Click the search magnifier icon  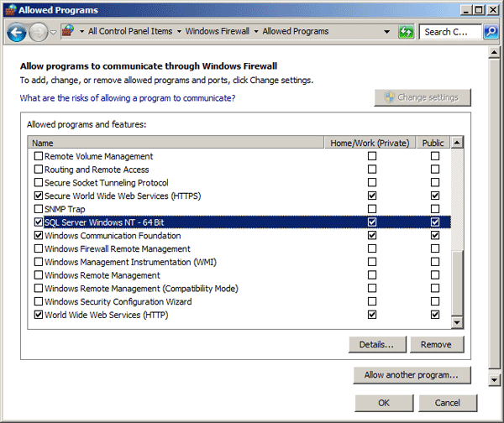click(x=491, y=32)
